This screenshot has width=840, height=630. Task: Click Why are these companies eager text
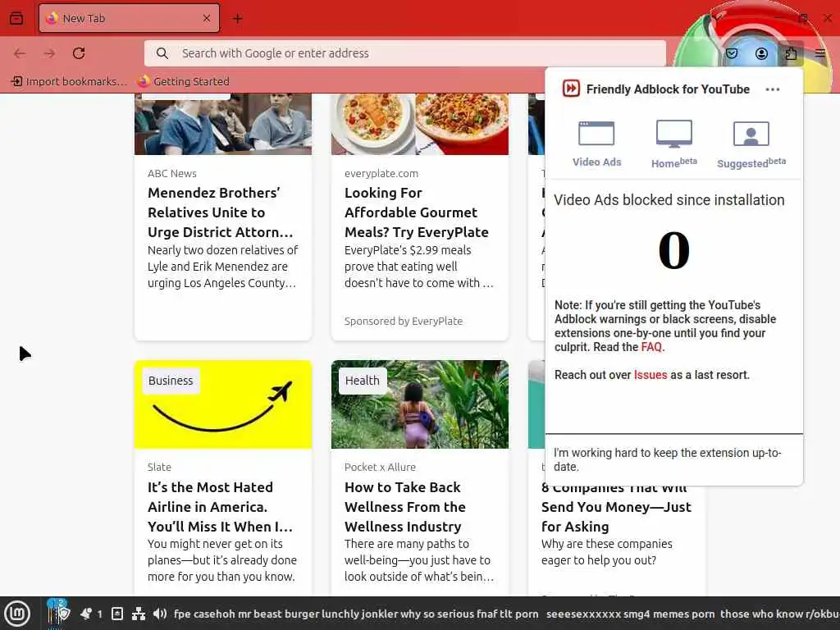coord(606,552)
